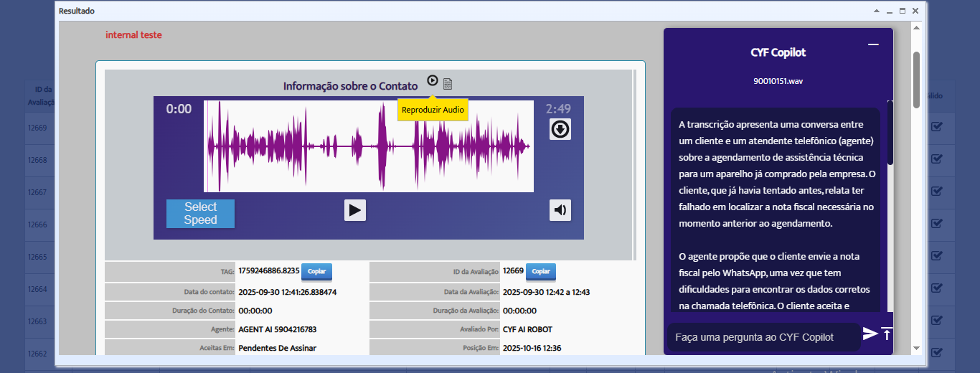The image size is (980, 373).
Task: Click the Copilot question input field
Action: click(763, 337)
